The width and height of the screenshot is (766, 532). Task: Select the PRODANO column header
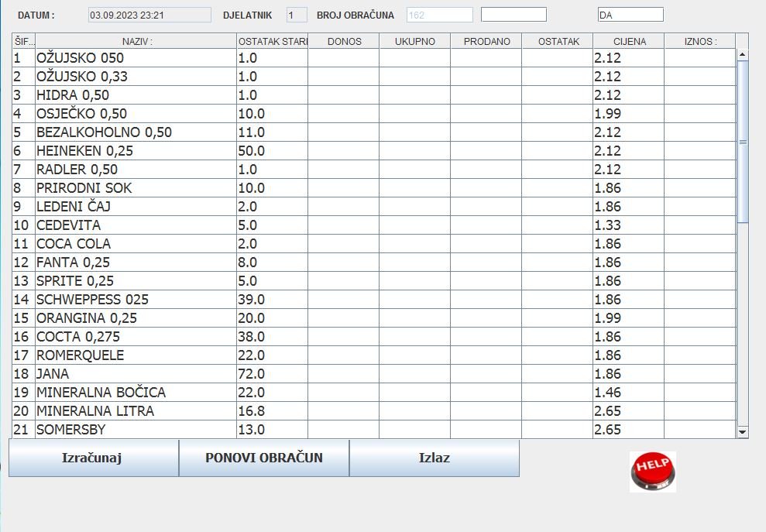486,41
